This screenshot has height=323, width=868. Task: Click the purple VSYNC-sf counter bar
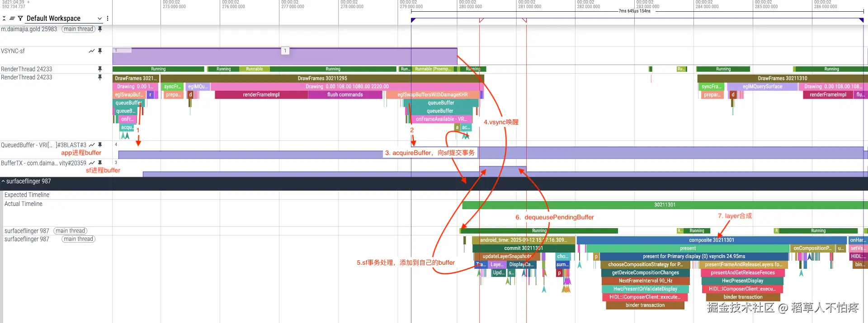click(285, 56)
